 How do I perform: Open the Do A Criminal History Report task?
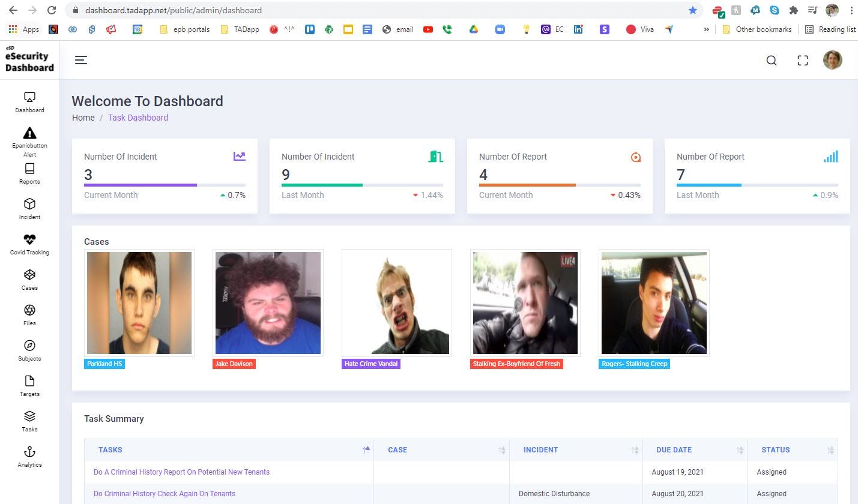click(181, 472)
